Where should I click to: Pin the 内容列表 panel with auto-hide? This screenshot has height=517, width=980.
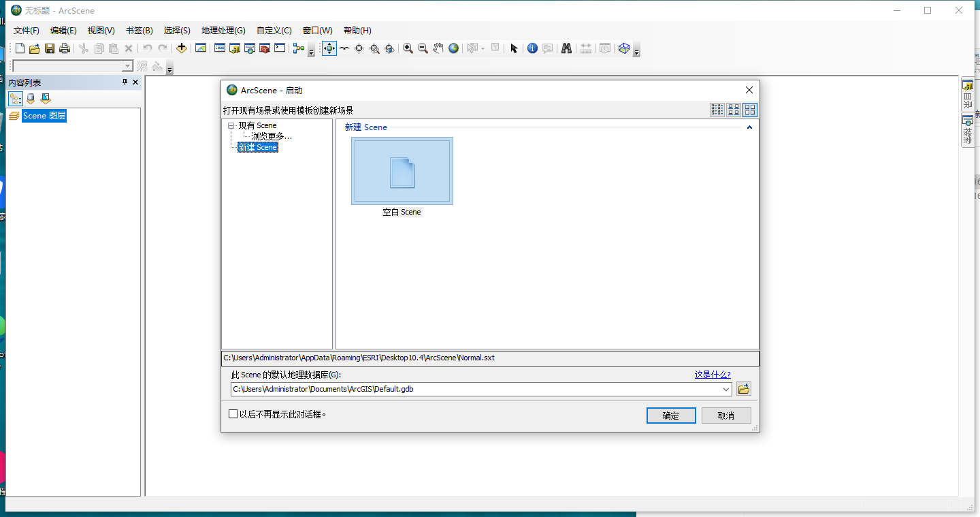click(x=125, y=82)
